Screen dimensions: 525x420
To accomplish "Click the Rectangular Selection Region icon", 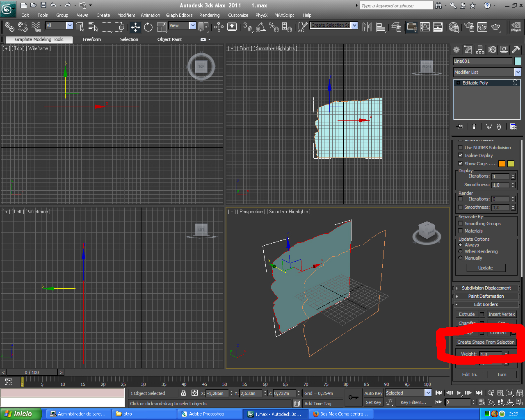I will [x=107, y=27].
